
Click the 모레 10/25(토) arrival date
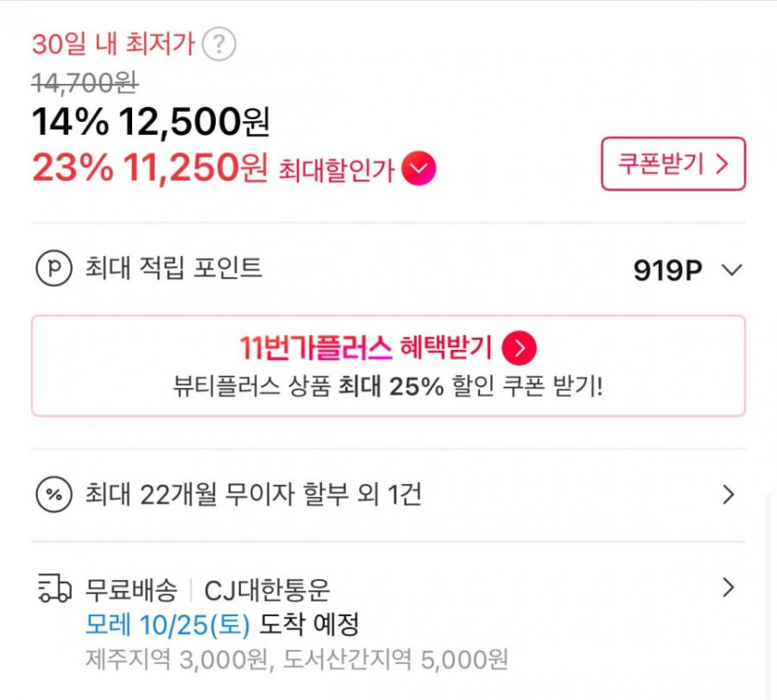coord(167,624)
